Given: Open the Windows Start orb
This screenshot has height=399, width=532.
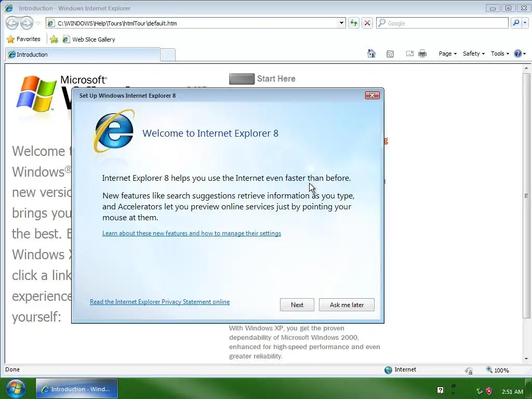Looking at the screenshot, I should [x=15, y=389].
